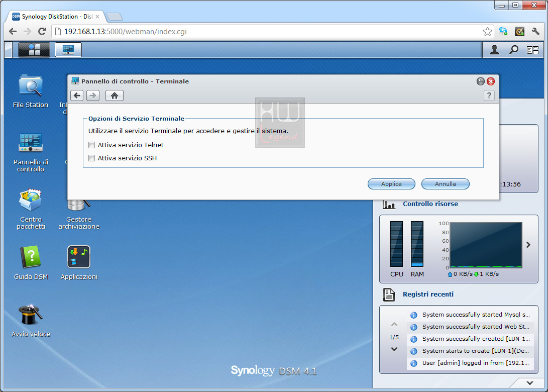Screen dimensions: 548x392
Task: Collapse the widgets panel using the bottom chevron
Action: pos(530,383)
